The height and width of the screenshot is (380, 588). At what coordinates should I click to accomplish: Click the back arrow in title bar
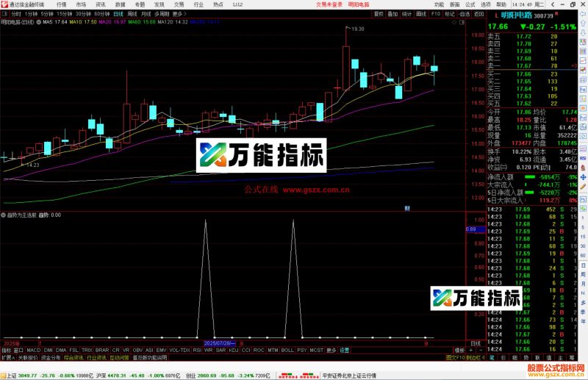coord(552,4)
